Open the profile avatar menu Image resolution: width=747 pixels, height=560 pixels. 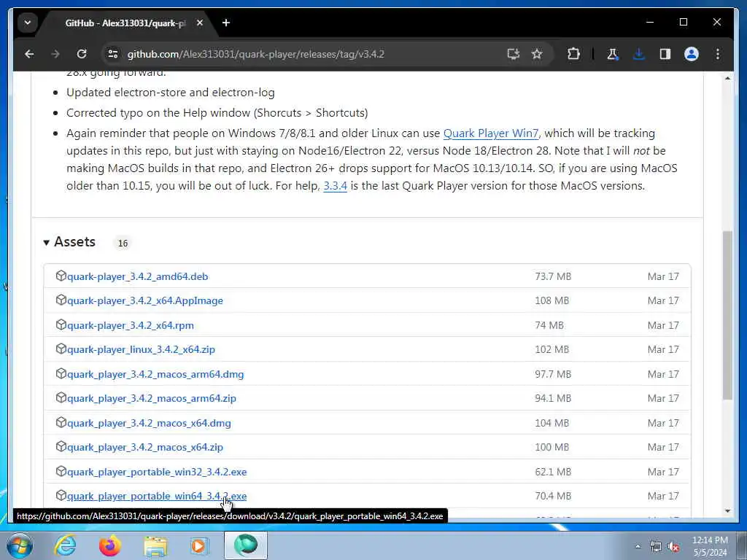692,54
